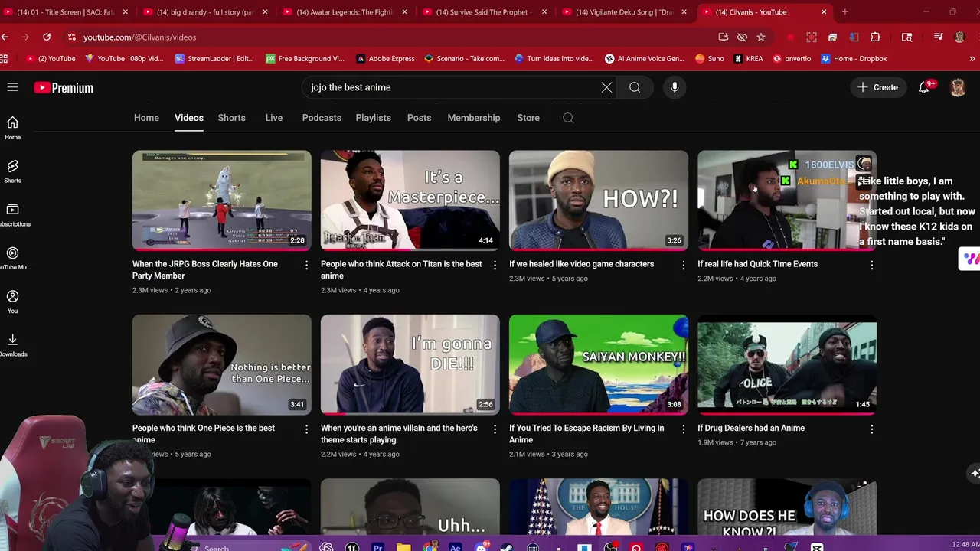Close the big d randy browser tab
Screen dimensions: 980x551
[x=265, y=11]
